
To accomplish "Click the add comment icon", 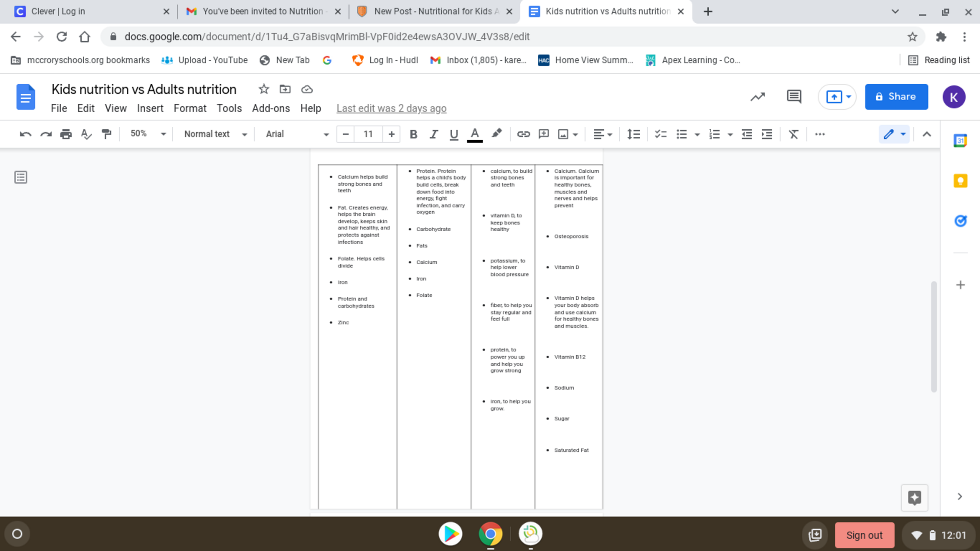I will click(x=544, y=135).
